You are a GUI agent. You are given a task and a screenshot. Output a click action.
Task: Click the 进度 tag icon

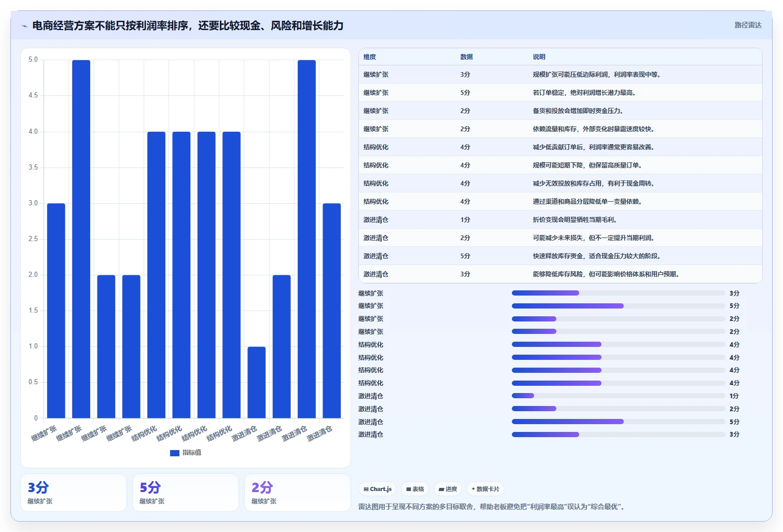(441, 489)
